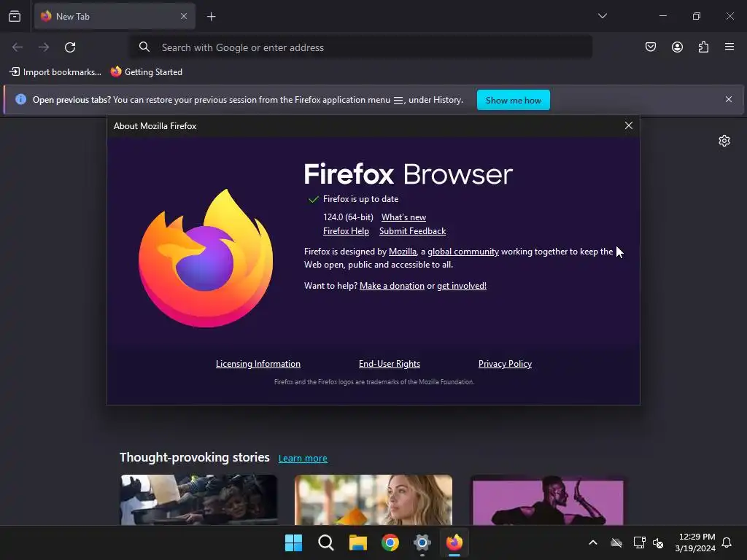Click OneDrive cloud tray icon
The image size is (747, 560).
click(x=616, y=542)
